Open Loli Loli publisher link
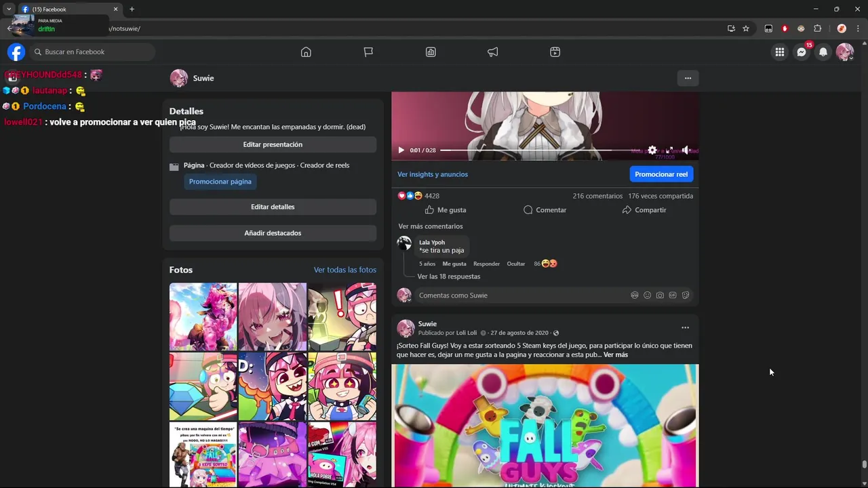Image resolution: width=868 pixels, height=488 pixels. click(467, 333)
